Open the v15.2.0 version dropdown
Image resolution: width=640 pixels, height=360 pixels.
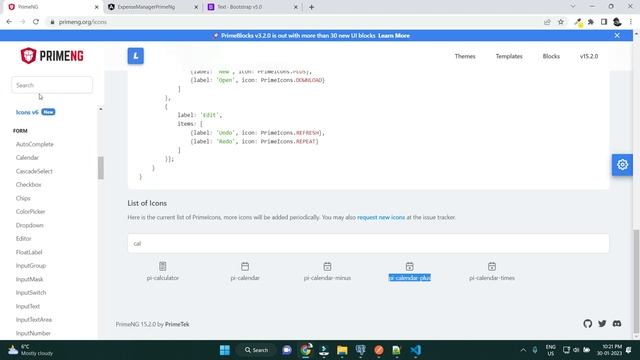[589, 56]
